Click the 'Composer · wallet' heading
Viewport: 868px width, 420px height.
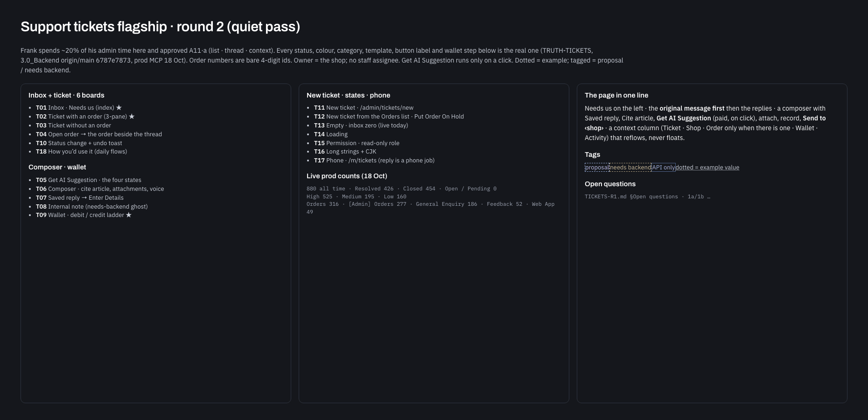(x=57, y=167)
